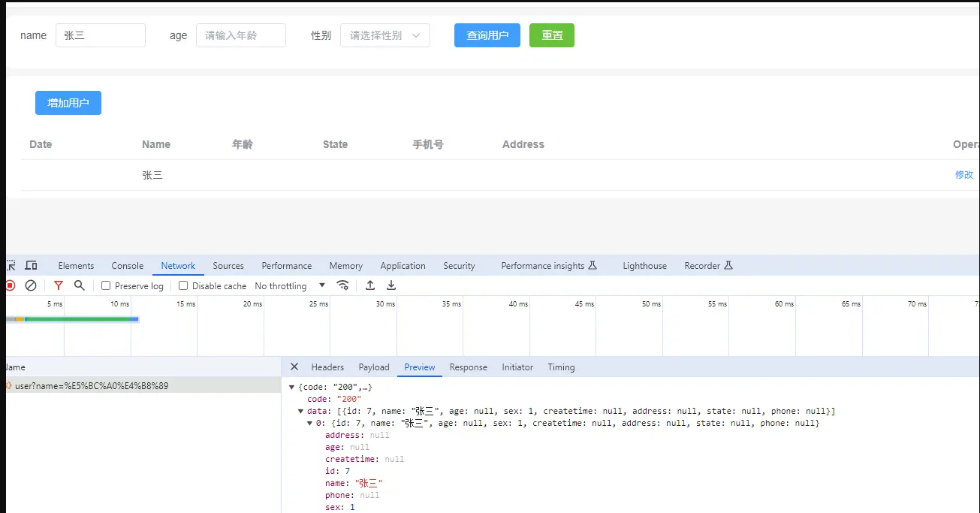Click the Date column header

click(x=41, y=144)
